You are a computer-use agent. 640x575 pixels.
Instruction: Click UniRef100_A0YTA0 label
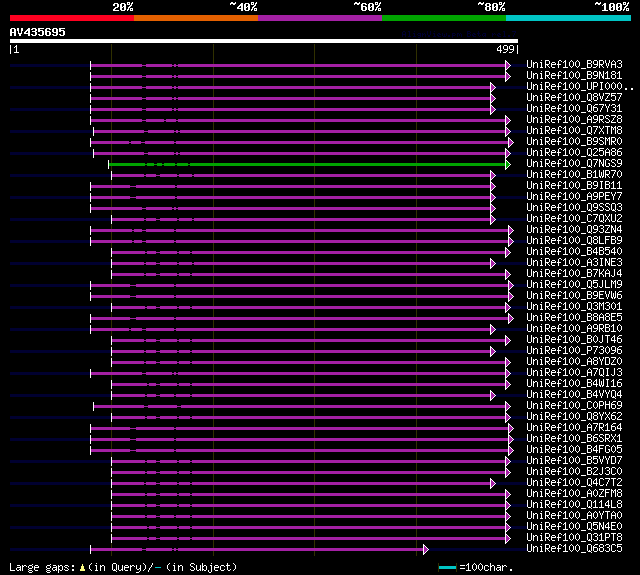point(574,516)
